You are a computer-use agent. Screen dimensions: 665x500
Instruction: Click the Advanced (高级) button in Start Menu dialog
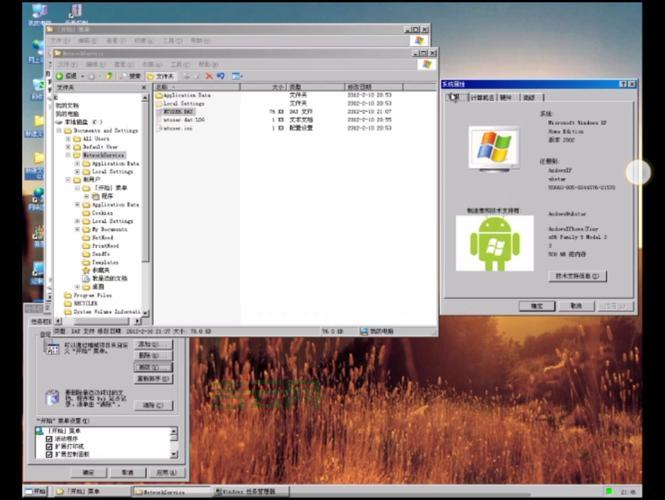153,367
